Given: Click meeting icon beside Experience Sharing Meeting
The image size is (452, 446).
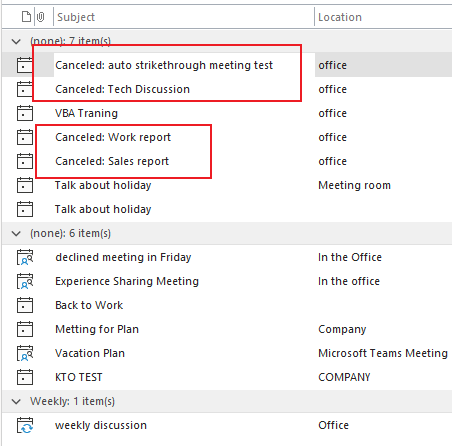Looking at the screenshot, I should click(25, 281).
